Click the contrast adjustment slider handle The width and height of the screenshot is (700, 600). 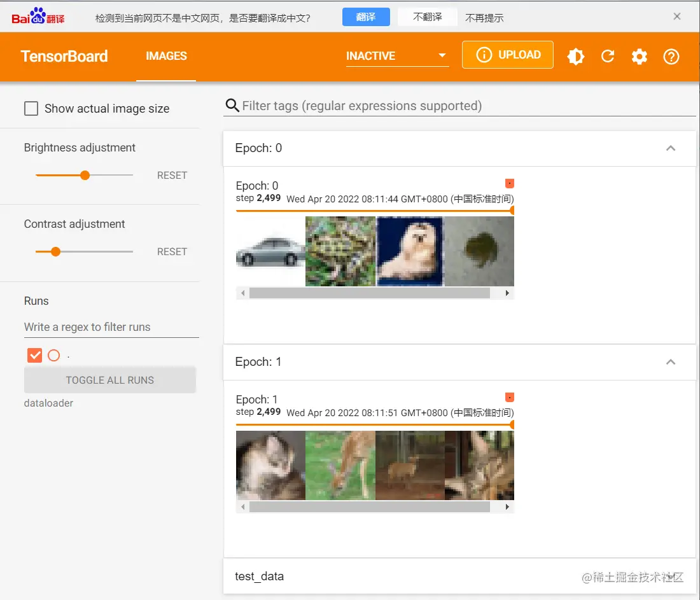[x=55, y=252]
